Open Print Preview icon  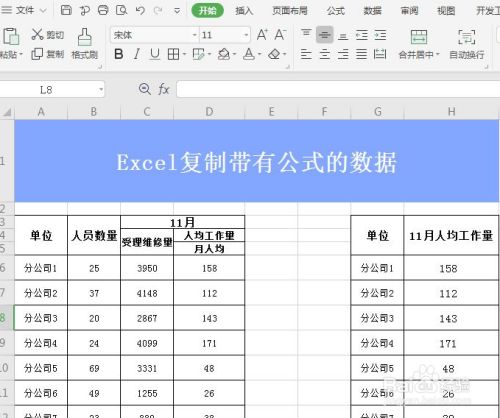point(121,10)
